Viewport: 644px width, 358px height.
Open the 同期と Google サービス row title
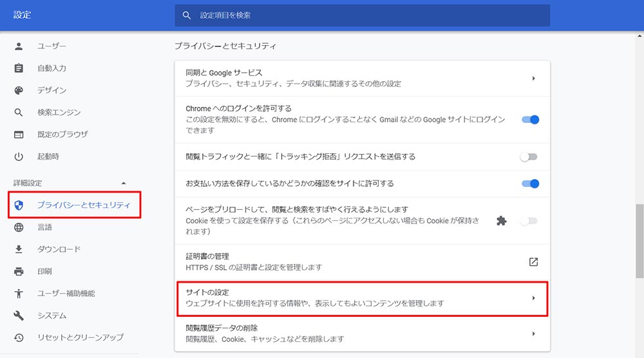pos(224,73)
